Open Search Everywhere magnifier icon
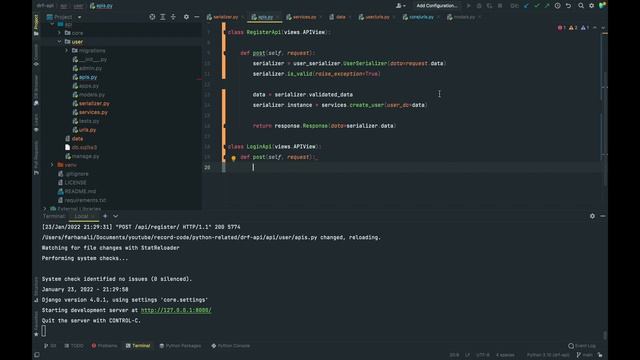640x360 pixels. pyautogui.click(x=581, y=6)
